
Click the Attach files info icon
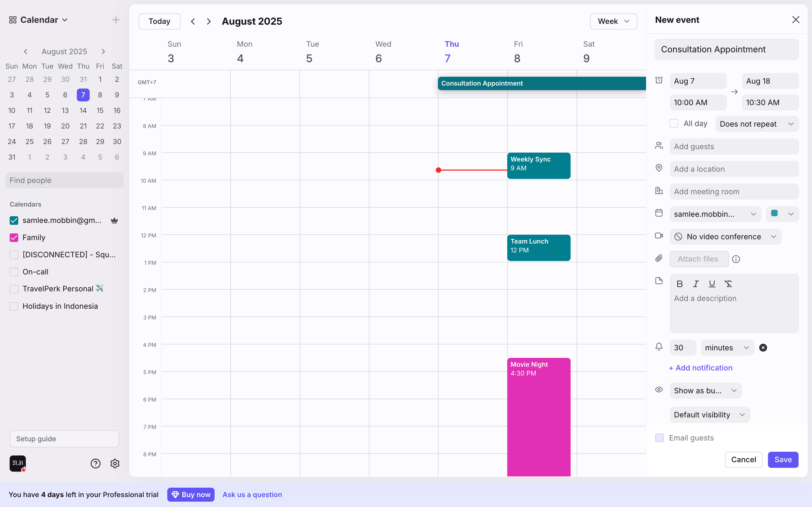tap(736, 259)
